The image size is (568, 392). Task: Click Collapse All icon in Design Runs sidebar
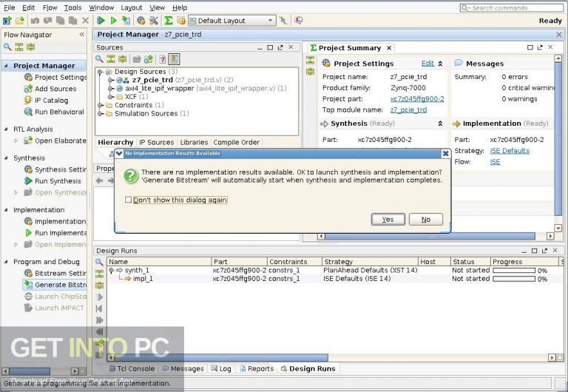click(99, 274)
